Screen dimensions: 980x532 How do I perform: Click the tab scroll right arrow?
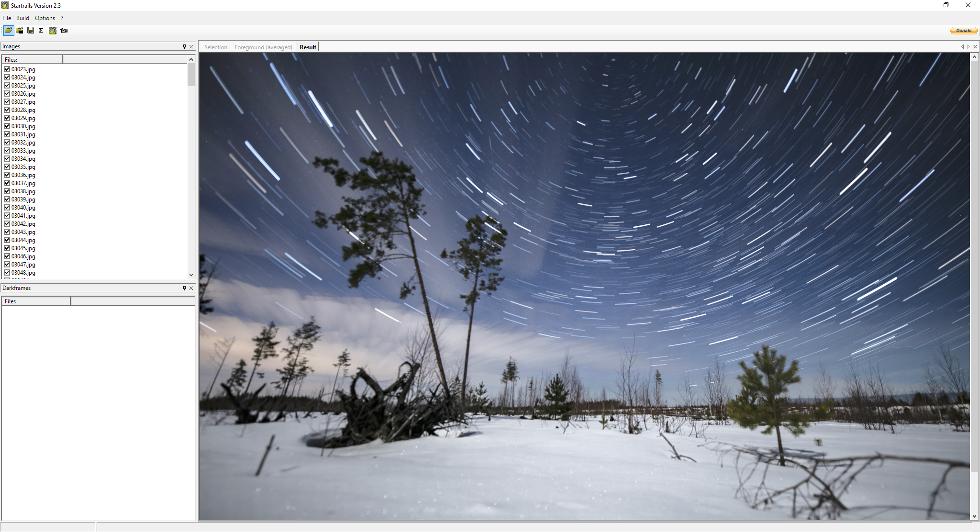[969, 47]
